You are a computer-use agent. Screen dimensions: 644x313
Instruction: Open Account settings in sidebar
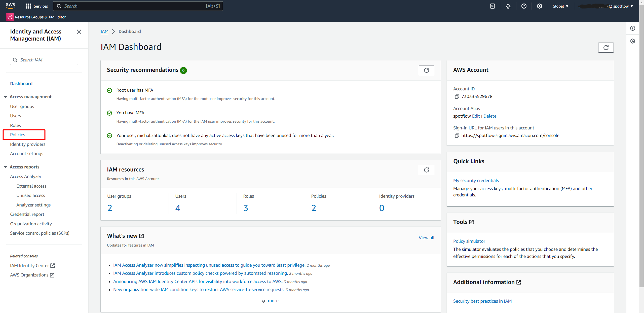(26, 154)
